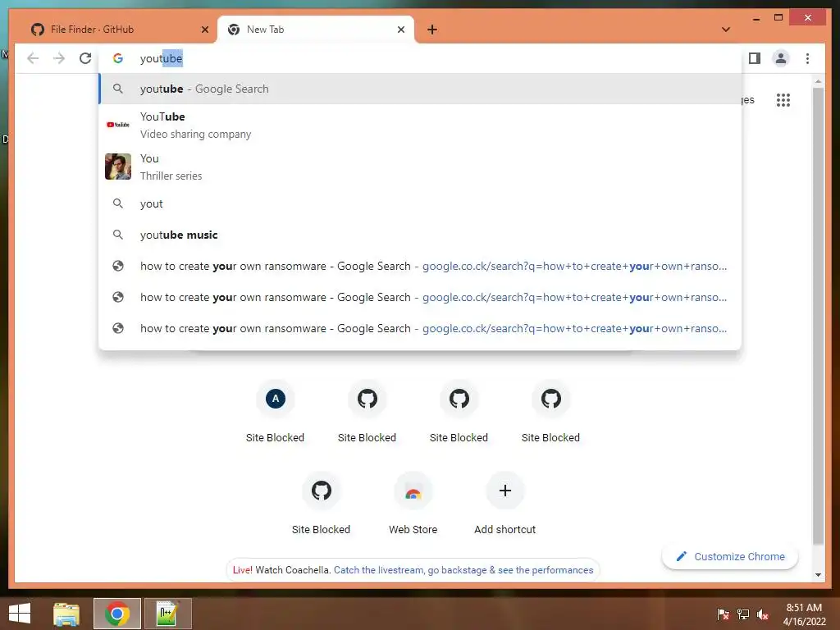Click the network tray icon
Viewport: 840px width, 630px height.
(x=743, y=614)
